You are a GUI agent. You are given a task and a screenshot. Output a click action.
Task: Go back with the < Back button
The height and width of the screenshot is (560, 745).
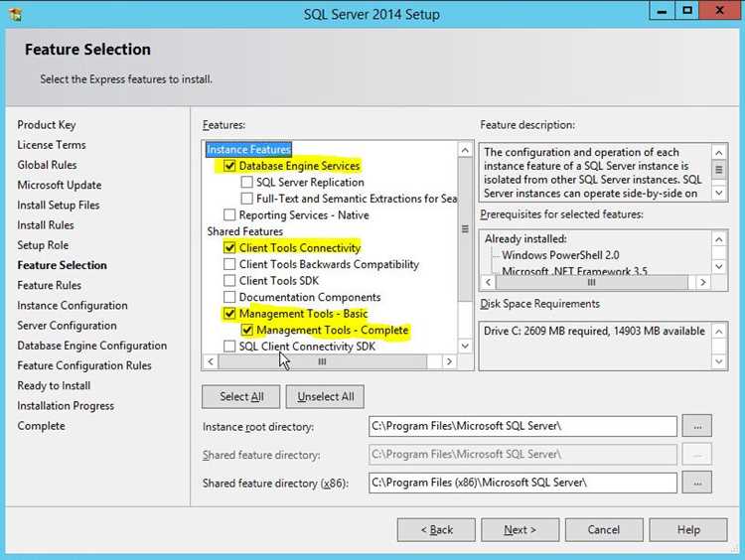pyautogui.click(x=436, y=529)
